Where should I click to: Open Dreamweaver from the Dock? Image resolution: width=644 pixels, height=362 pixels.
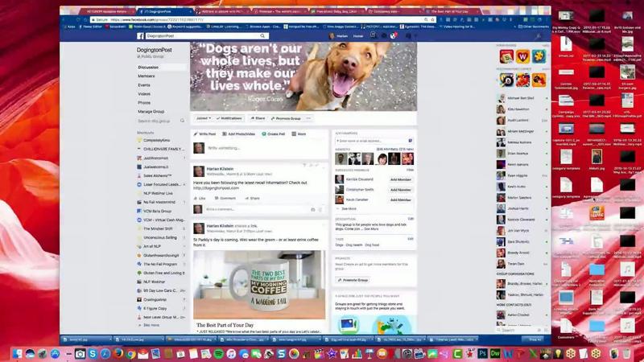tap(495, 353)
